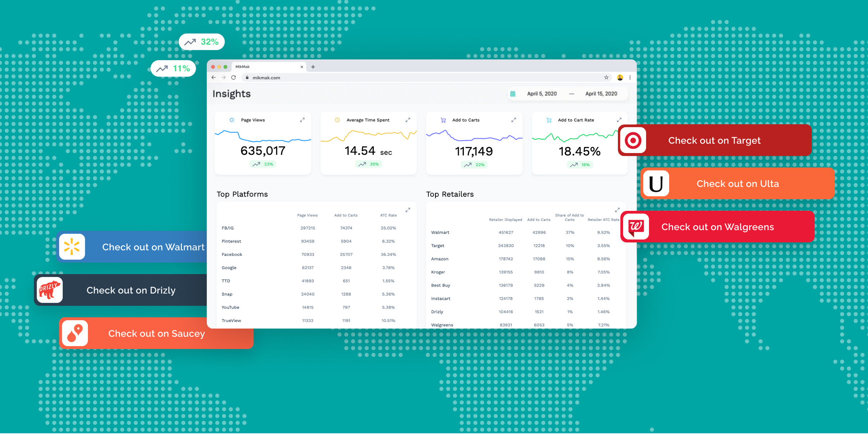Expand the Top Retailers table
The height and width of the screenshot is (434, 868).
click(x=617, y=210)
